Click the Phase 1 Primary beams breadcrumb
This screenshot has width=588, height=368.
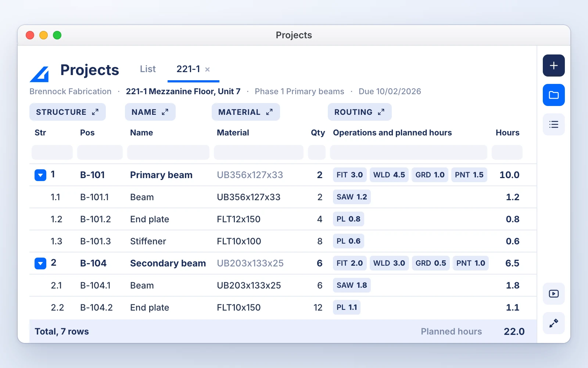click(300, 91)
